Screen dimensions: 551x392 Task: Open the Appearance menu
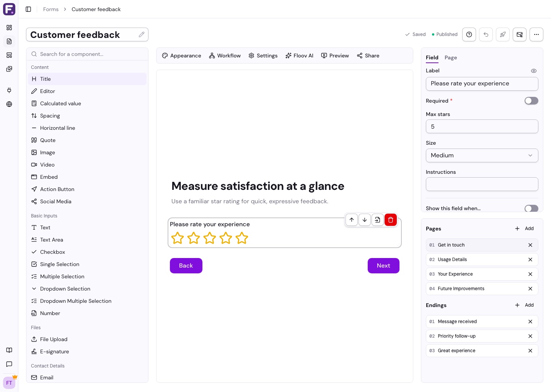pyautogui.click(x=181, y=56)
